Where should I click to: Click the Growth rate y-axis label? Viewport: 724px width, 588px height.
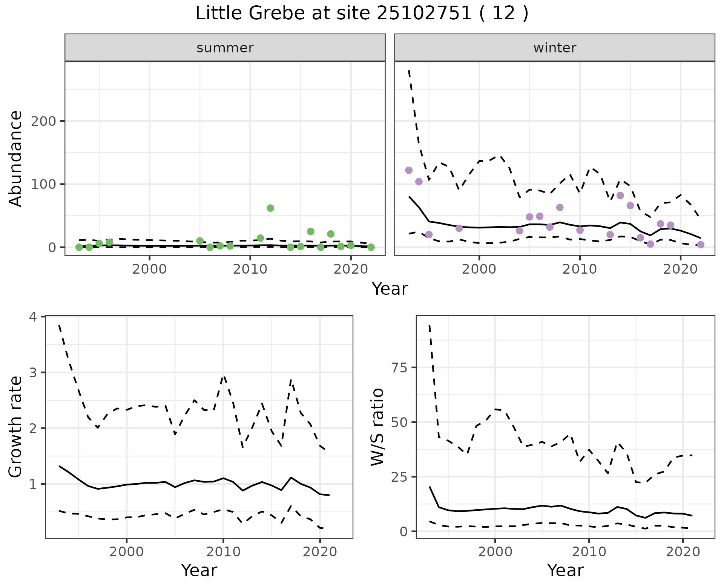point(15,427)
